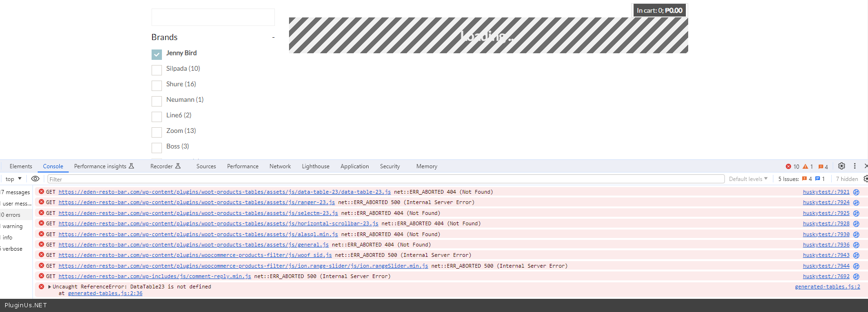Click the In cart total button
Screen dimensions: 868x312
659,10
